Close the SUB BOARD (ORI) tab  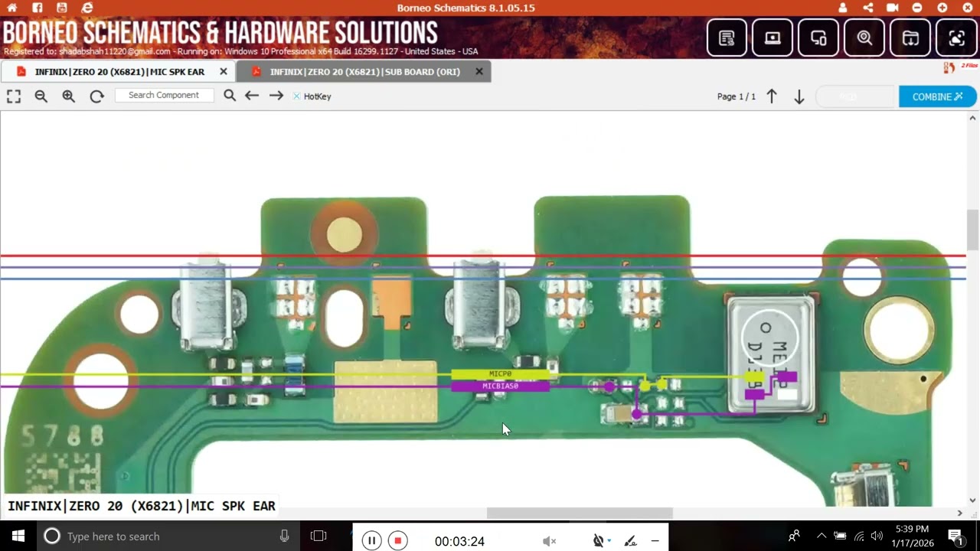coord(479,71)
